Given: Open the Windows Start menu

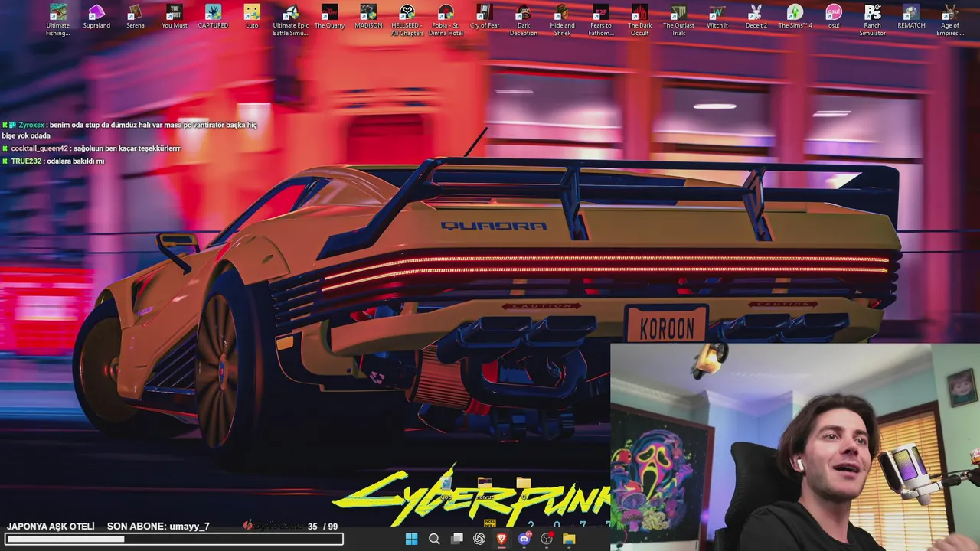Looking at the screenshot, I should click(x=411, y=539).
